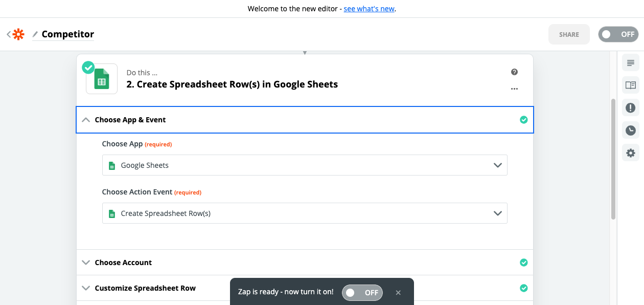This screenshot has width=644, height=305.
Task: Turn on the Zap toggle in header
Action: 618,34
